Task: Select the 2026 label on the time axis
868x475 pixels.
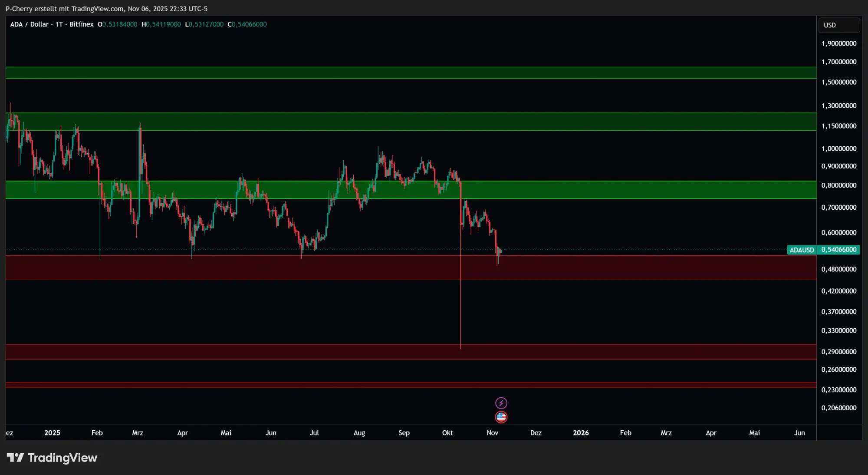Action: (581, 433)
